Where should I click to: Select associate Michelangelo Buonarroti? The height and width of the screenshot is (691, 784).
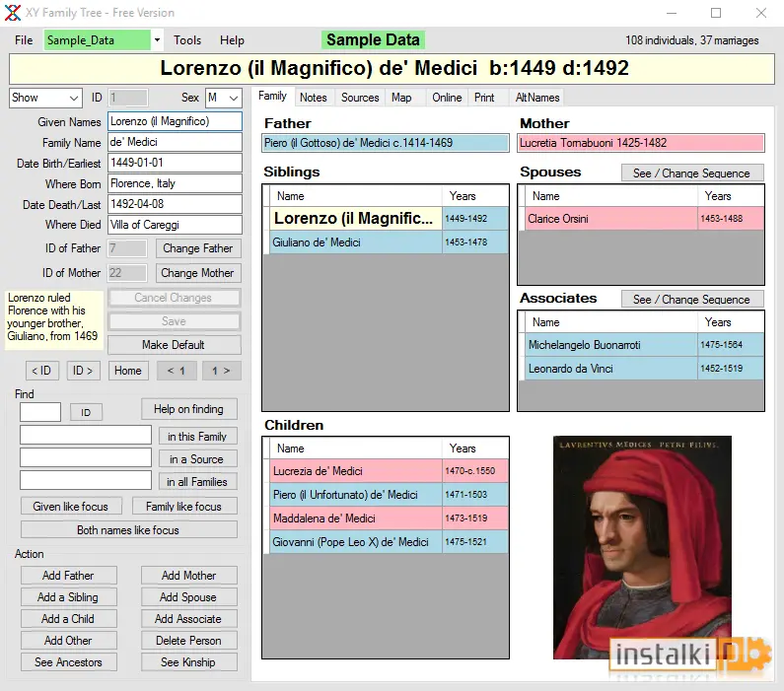[645, 345]
